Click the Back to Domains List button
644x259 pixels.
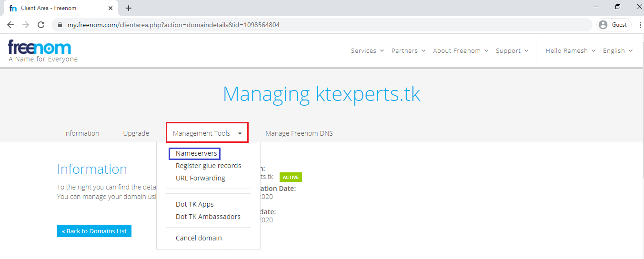pyautogui.click(x=94, y=231)
